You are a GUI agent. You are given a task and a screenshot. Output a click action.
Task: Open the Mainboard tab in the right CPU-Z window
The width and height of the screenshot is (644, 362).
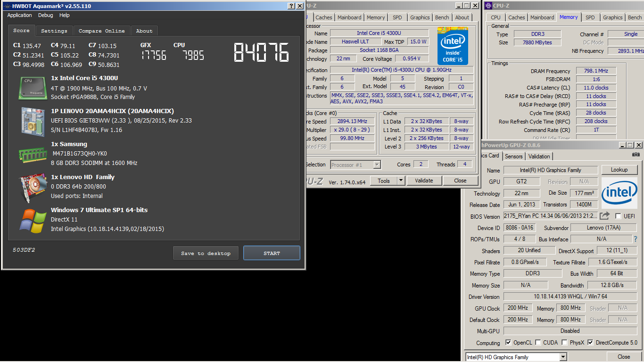542,17
